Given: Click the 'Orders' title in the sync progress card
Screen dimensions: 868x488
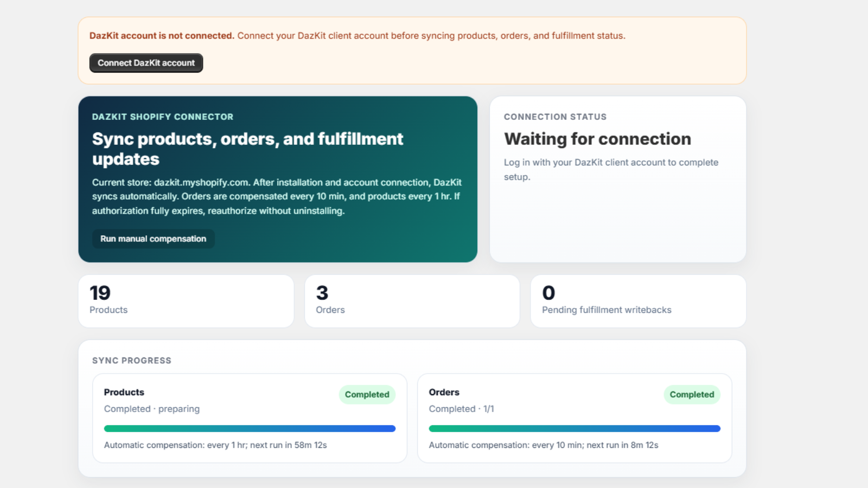Looking at the screenshot, I should [444, 392].
